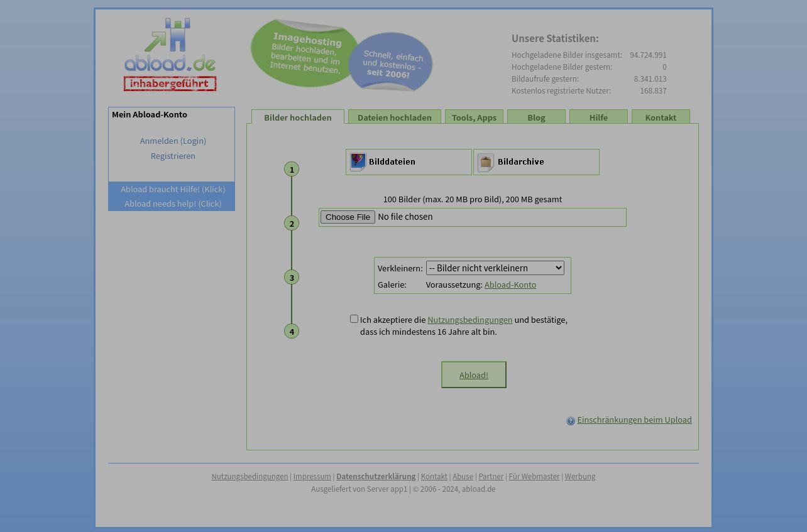
Task: Open the Abload-Konto link in Galerie row
Action: (x=510, y=285)
